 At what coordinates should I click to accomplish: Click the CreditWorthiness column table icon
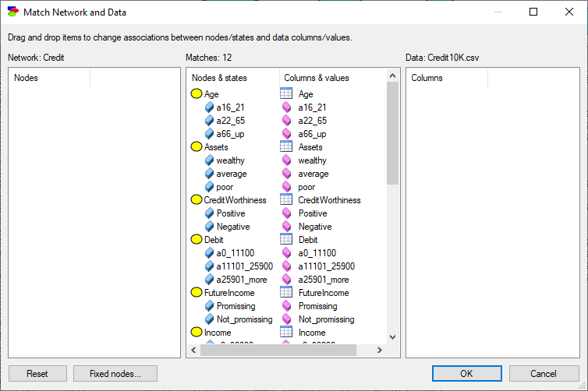(286, 199)
